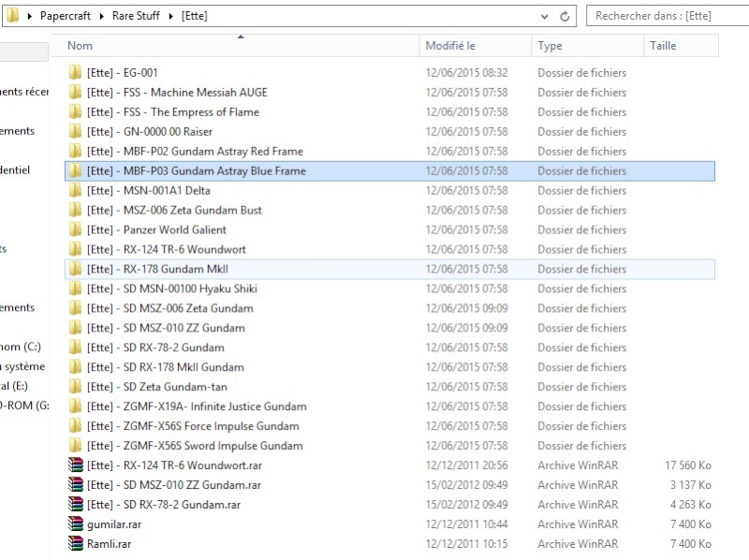Select the gumilar.rar file name
This screenshot has width=749, height=560.
(x=114, y=523)
